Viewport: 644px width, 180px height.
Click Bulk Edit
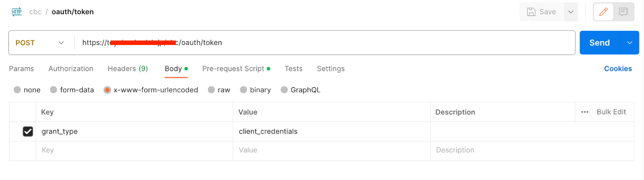click(x=611, y=112)
